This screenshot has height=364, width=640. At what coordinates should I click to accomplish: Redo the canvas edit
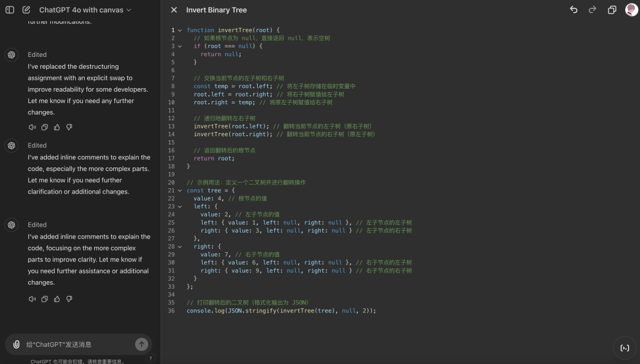click(x=592, y=10)
